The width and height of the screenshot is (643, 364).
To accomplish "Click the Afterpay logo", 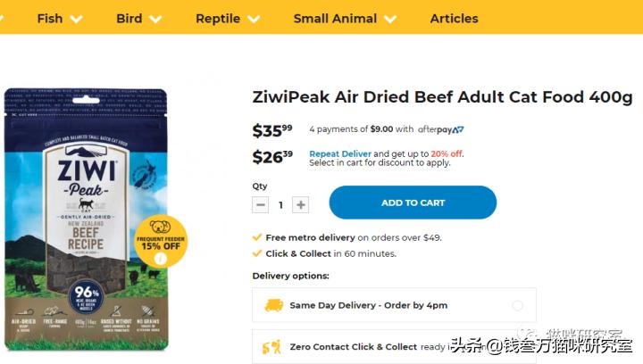I will tap(441, 129).
